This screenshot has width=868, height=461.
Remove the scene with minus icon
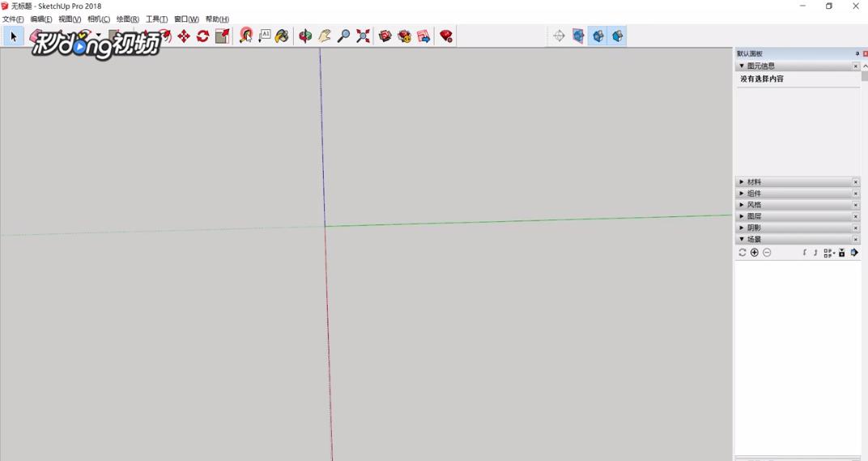(x=767, y=253)
